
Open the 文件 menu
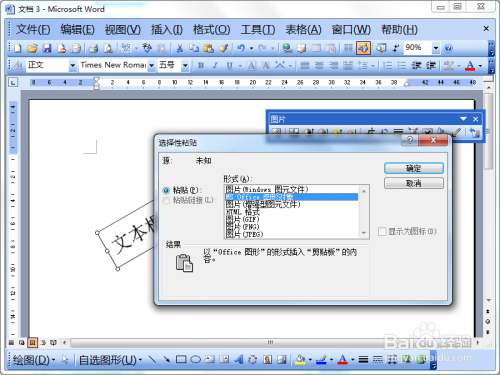point(33,30)
